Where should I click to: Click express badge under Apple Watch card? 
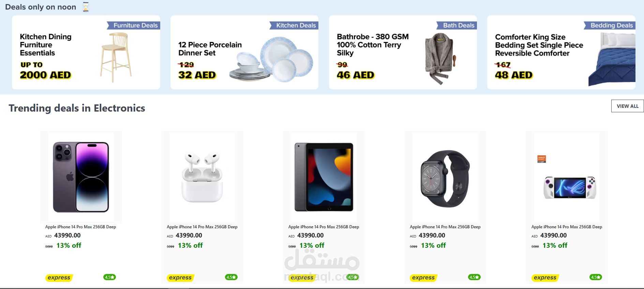[x=423, y=278]
